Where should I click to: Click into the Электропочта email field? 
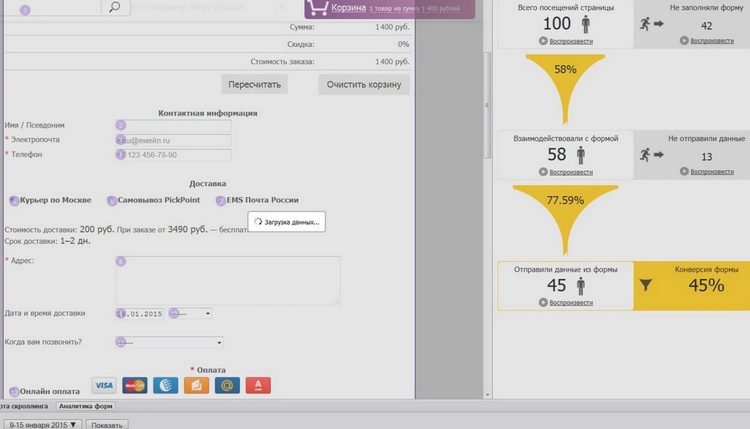pos(173,140)
